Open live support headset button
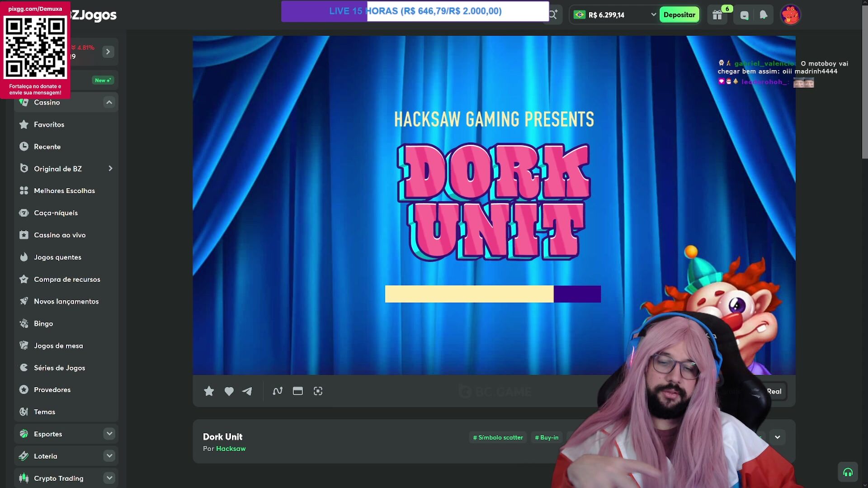This screenshot has width=868, height=488. point(848,473)
